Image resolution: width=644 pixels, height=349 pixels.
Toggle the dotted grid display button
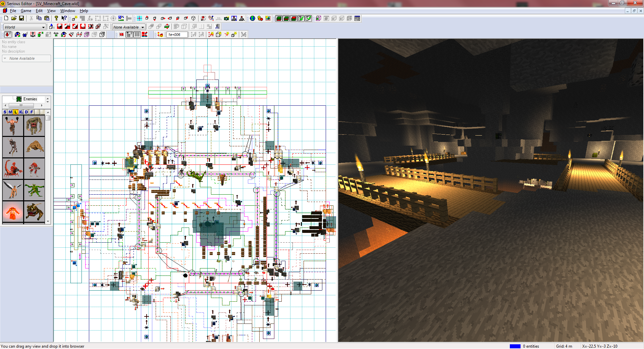[137, 35]
